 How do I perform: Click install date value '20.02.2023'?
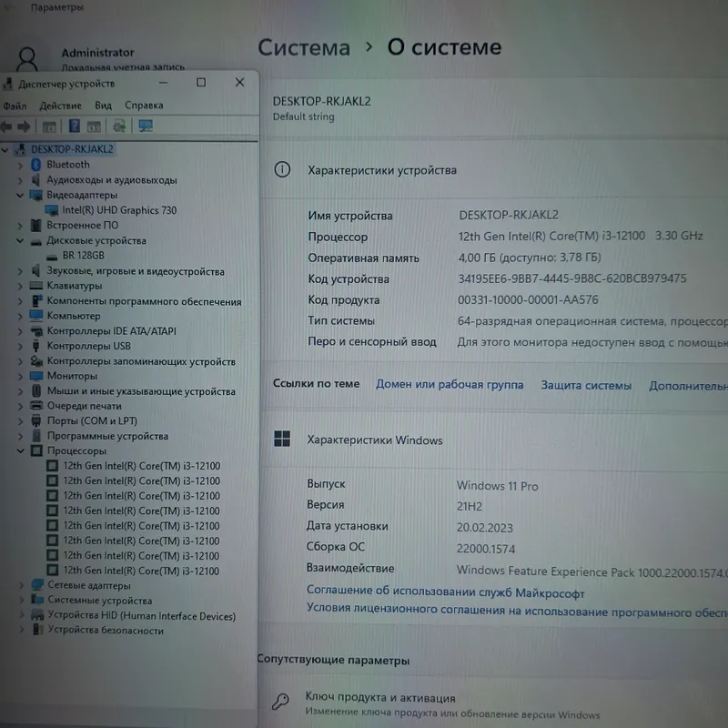(485, 528)
